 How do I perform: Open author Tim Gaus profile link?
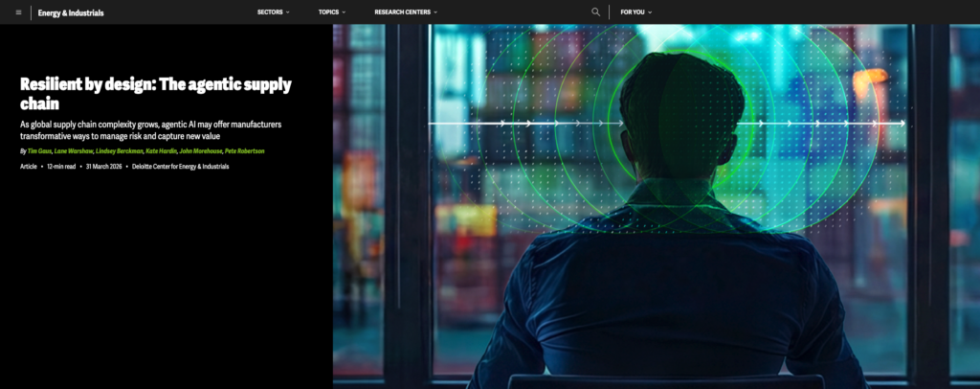click(x=40, y=151)
